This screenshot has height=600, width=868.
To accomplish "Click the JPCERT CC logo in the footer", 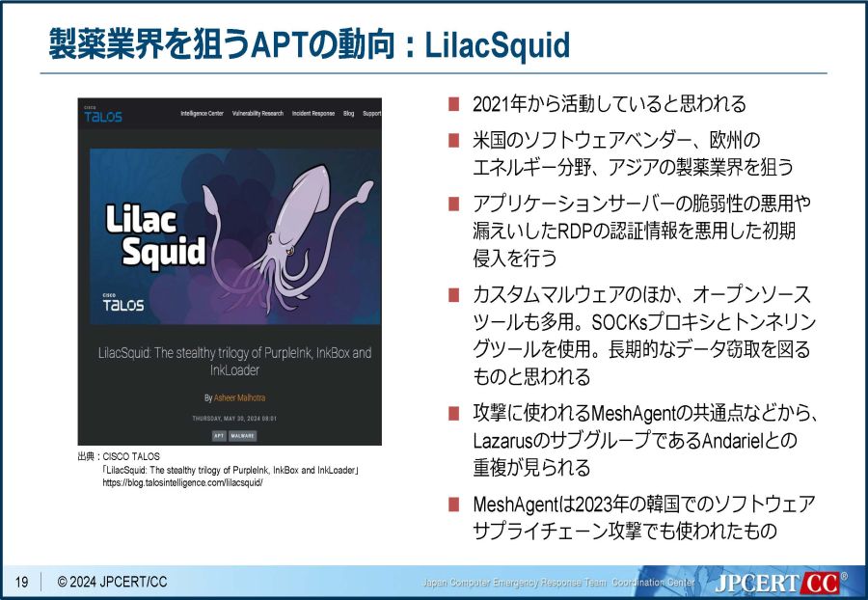I will tap(781, 583).
